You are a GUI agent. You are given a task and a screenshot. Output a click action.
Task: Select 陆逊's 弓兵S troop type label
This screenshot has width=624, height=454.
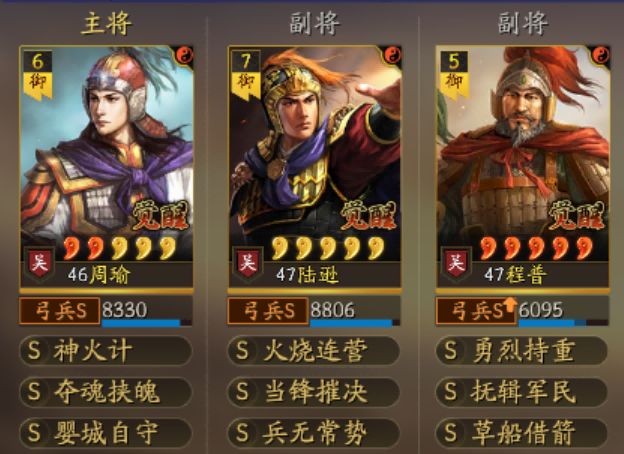[268, 311]
